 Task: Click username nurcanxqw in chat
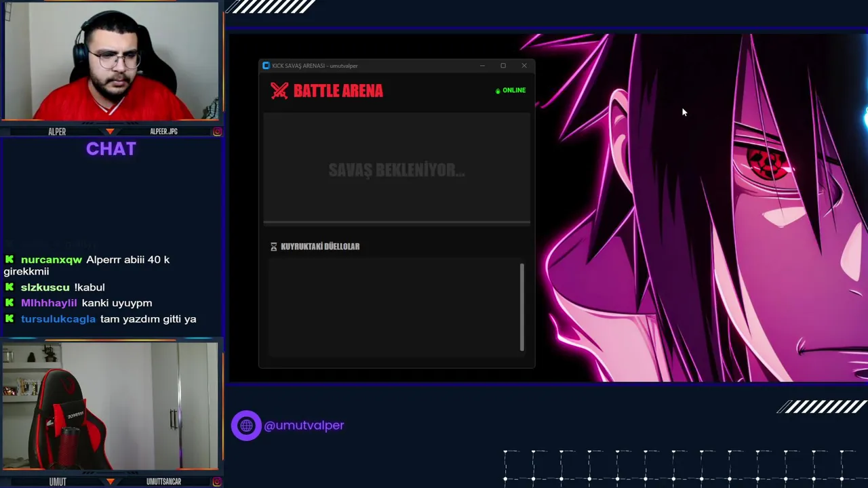tap(52, 260)
